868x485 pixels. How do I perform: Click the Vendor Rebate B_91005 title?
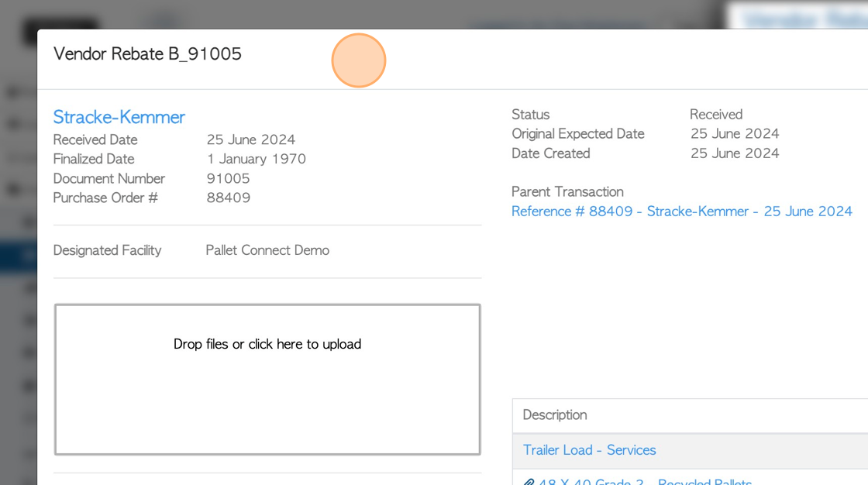(147, 53)
